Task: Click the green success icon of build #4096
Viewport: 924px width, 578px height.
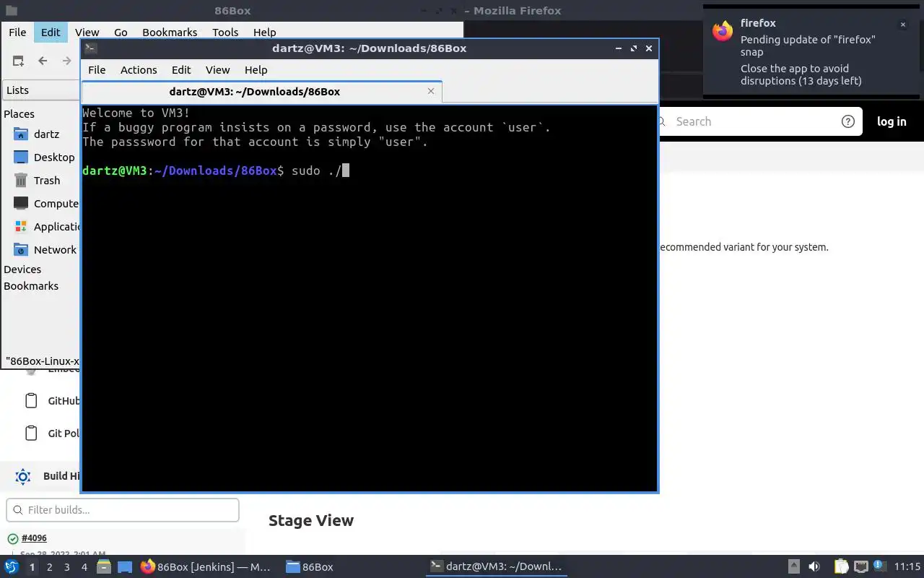Action: coord(13,539)
